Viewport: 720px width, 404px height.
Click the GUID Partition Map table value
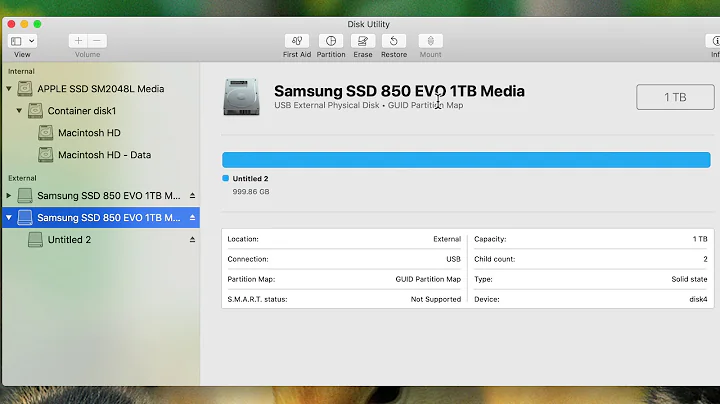428,279
